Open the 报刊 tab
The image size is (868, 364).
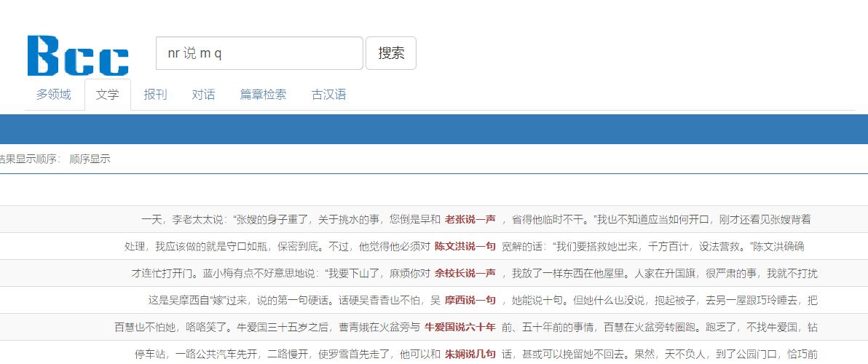click(x=155, y=95)
